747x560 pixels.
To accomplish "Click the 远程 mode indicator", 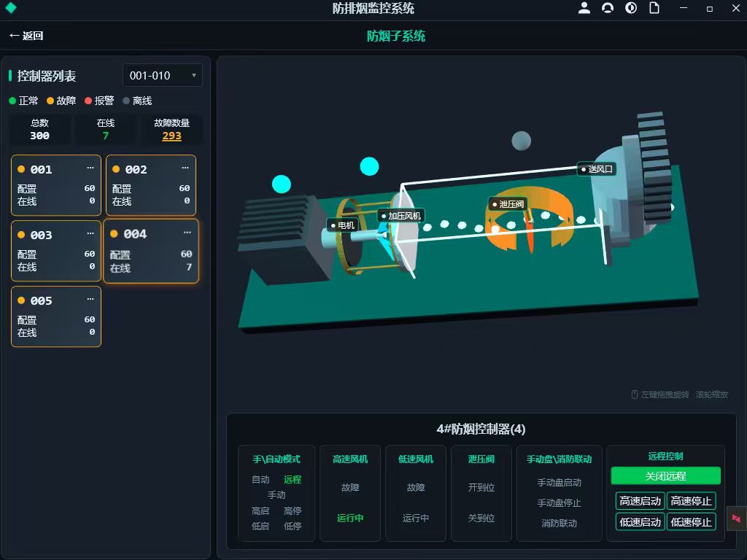I will click(293, 480).
